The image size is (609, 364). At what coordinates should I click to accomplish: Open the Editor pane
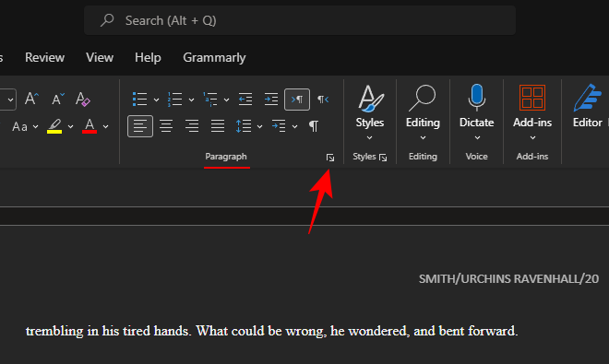(x=587, y=106)
